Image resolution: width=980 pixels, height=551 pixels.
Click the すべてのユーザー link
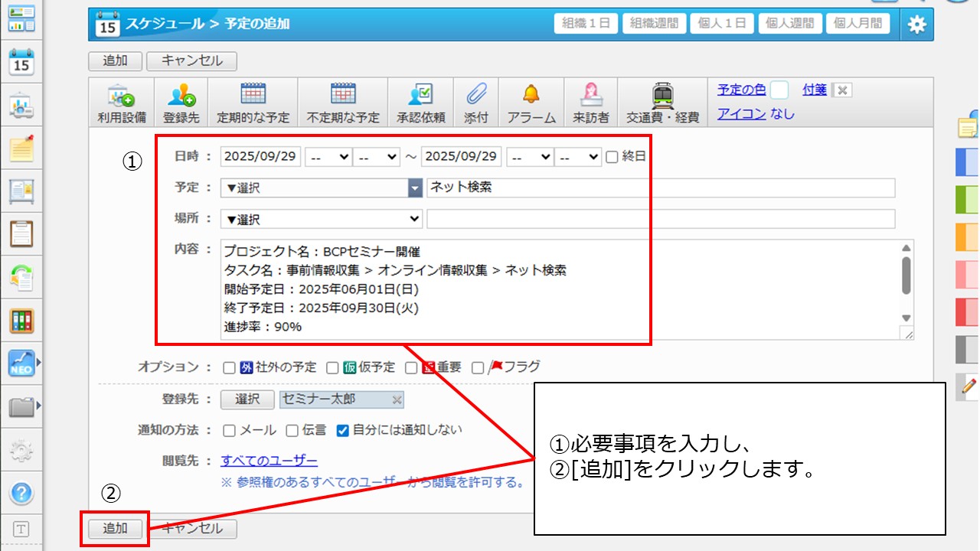[x=269, y=461]
